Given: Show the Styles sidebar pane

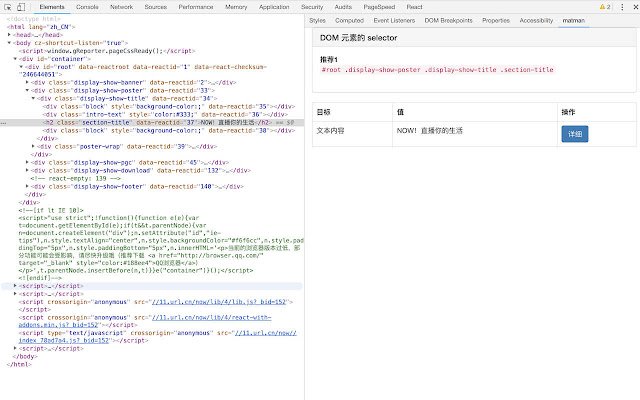Looking at the screenshot, I should pos(317,20).
